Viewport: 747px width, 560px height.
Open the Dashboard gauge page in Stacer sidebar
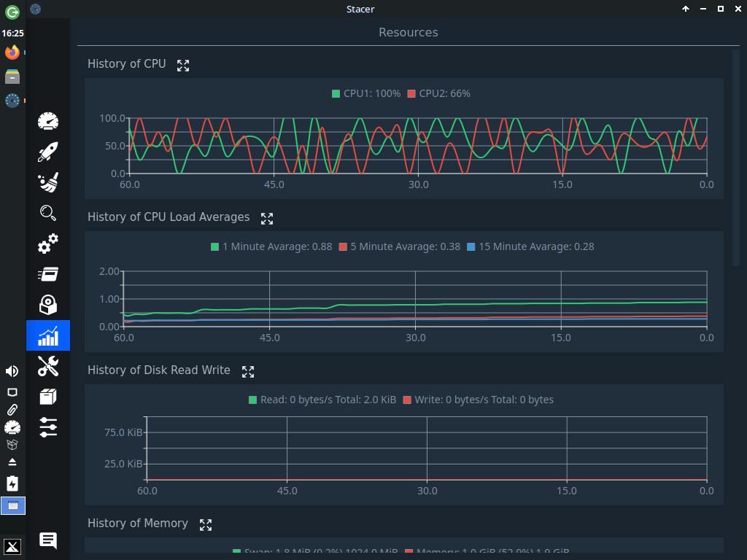(x=48, y=122)
